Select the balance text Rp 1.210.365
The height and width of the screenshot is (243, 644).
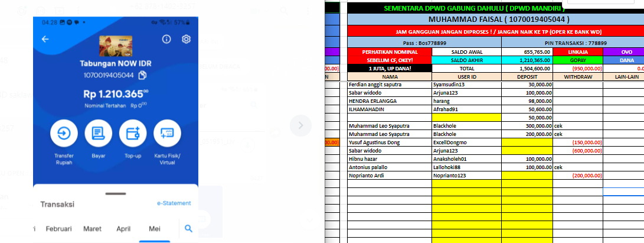116,94
